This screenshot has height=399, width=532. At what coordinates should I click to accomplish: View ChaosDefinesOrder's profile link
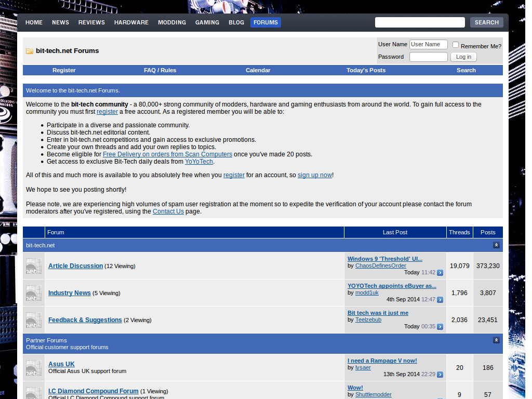coord(381,265)
